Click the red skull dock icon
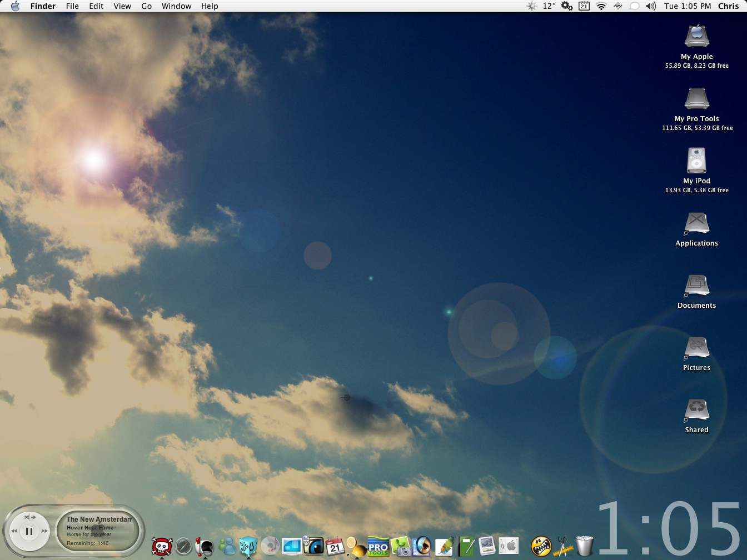Screen dimensions: 747x560 tap(162, 547)
